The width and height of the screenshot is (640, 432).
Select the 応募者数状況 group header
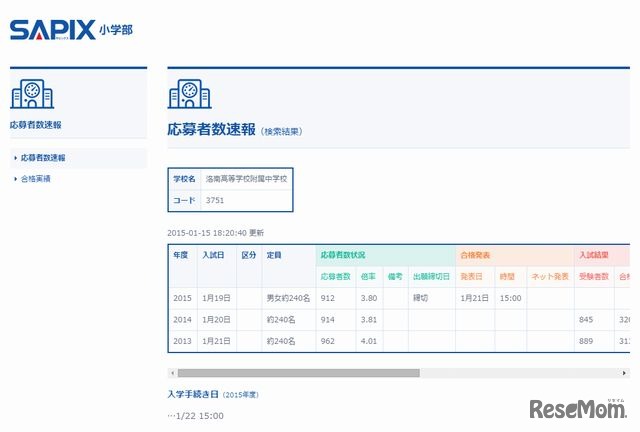tap(342, 256)
